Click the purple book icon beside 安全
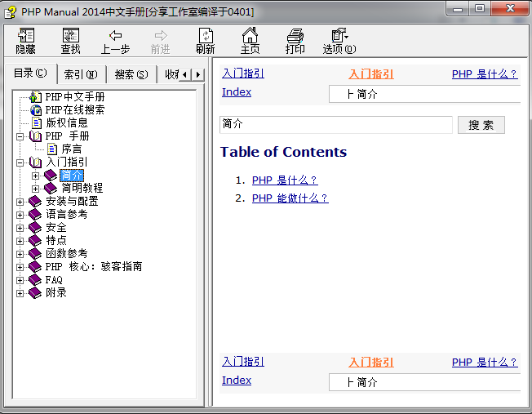This screenshot has height=414, width=532. [x=35, y=228]
